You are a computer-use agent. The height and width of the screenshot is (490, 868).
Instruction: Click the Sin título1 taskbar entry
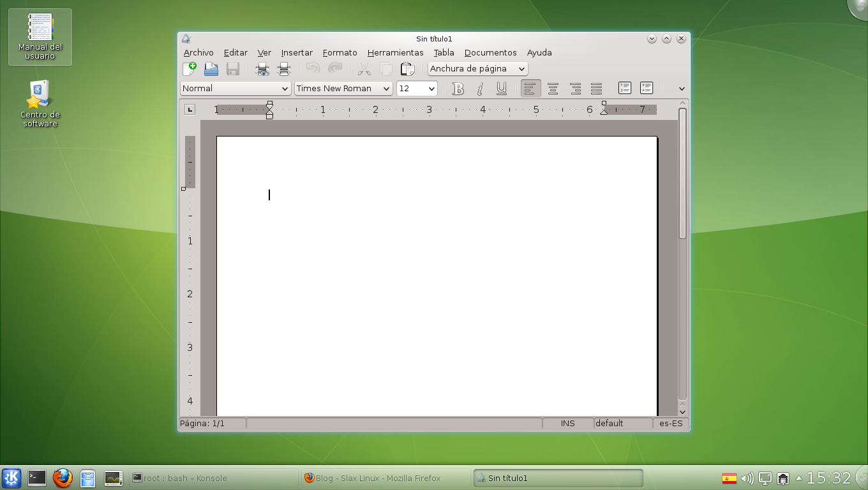(x=558, y=478)
